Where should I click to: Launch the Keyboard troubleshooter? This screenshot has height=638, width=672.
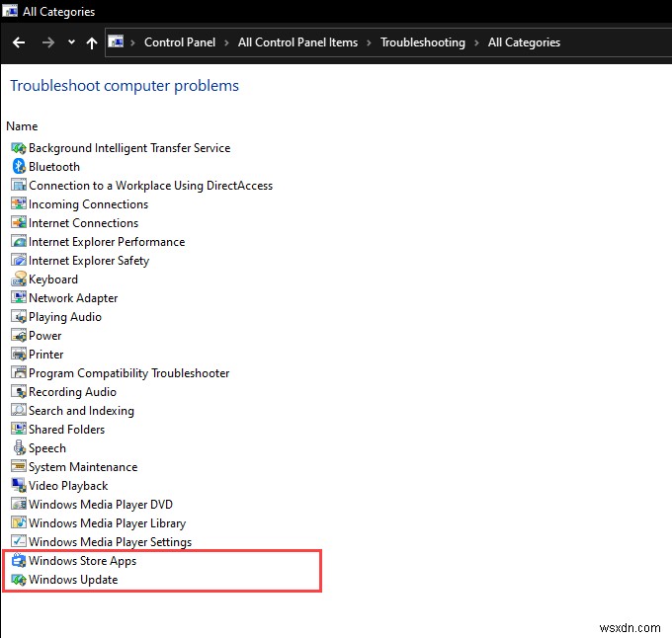[x=53, y=279]
